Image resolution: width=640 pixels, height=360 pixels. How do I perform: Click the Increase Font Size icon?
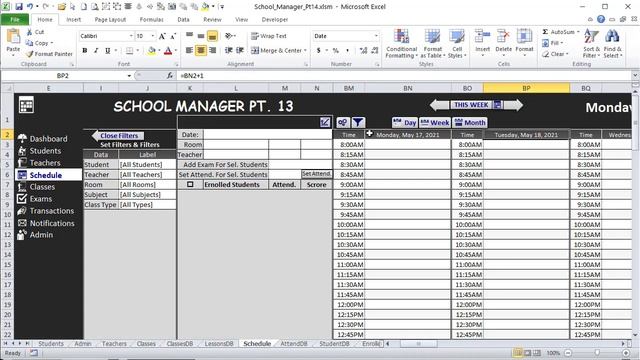click(162, 36)
